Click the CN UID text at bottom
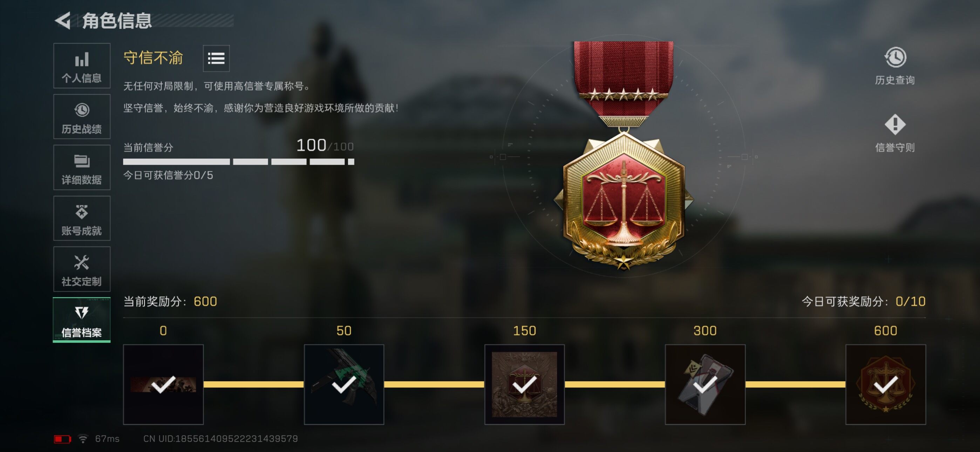Image resolution: width=980 pixels, height=452 pixels. (x=220, y=439)
